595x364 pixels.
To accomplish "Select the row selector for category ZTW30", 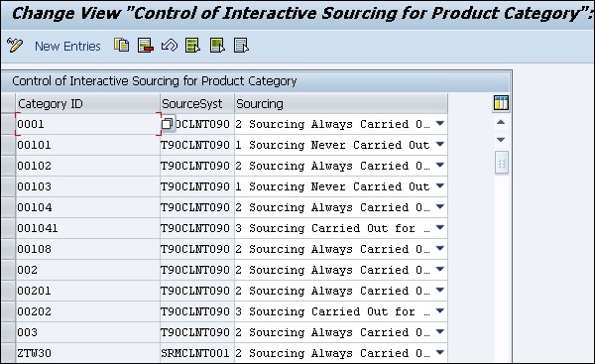I will [x=8, y=353].
